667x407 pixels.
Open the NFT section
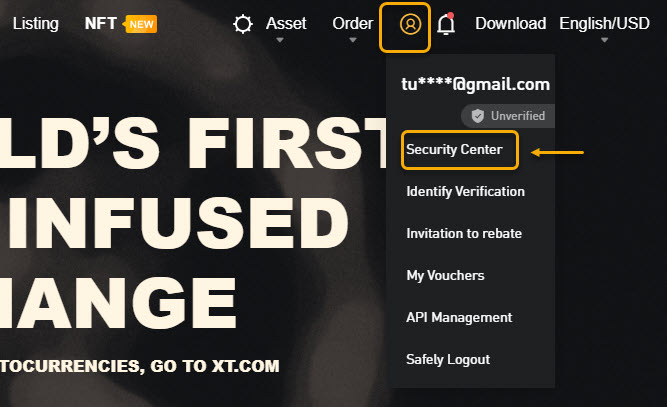[x=100, y=23]
